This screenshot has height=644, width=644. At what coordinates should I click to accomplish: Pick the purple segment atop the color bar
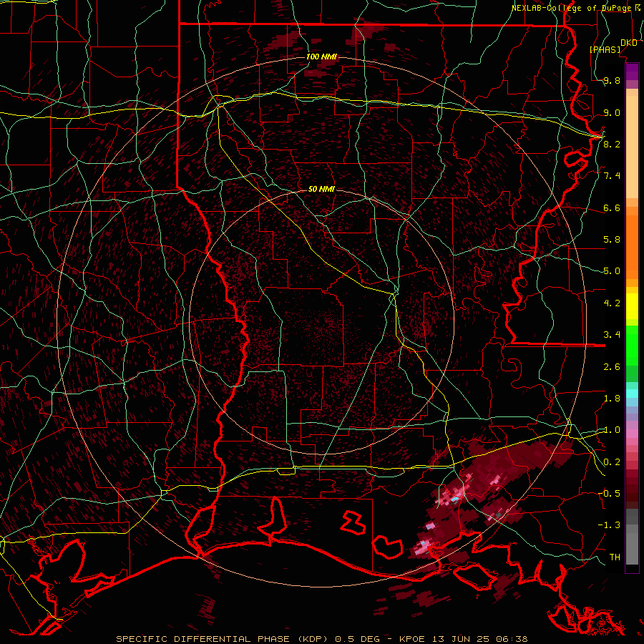coord(632,72)
